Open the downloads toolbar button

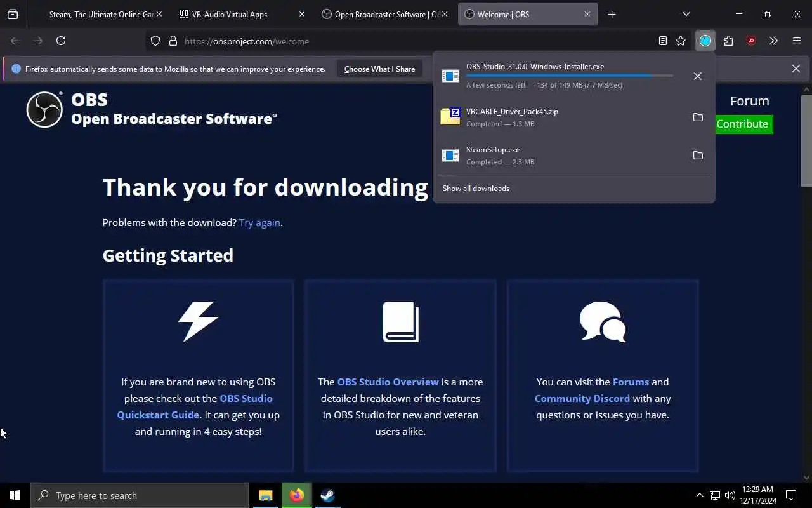pyautogui.click(x=705, y=41)
